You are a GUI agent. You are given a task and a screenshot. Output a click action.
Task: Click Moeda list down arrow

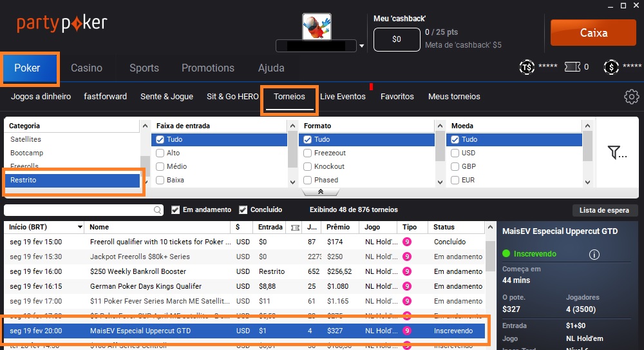[587, 182]
